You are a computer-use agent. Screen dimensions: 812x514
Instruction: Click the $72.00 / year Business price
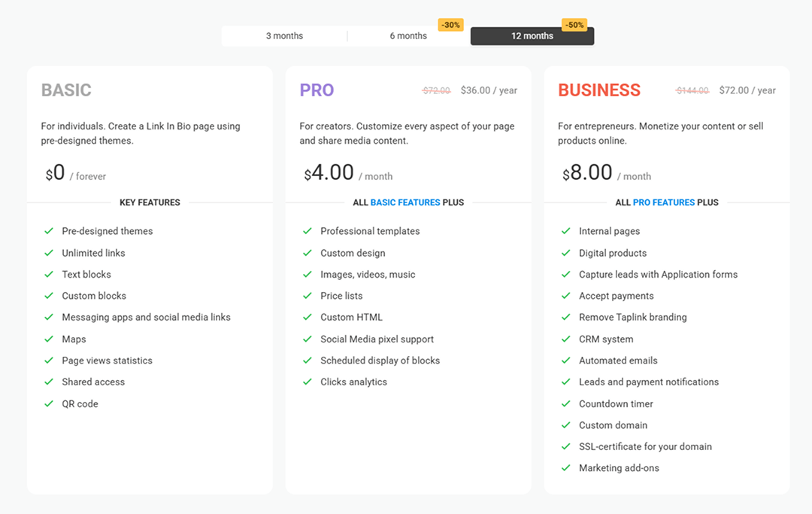click(x=747, y=90)
